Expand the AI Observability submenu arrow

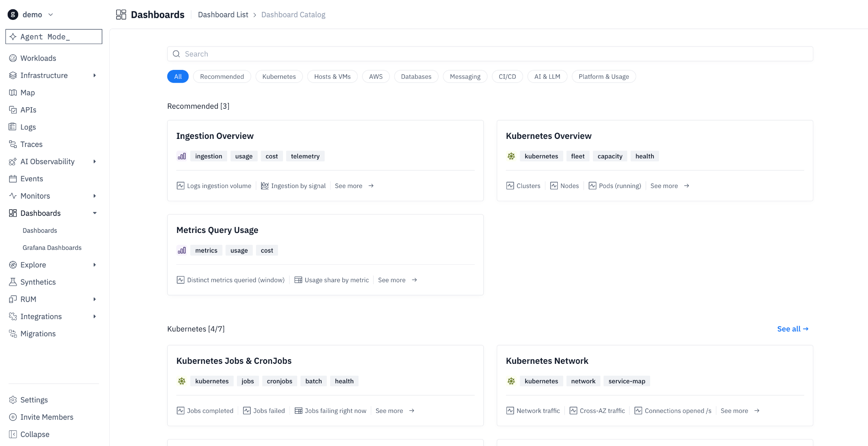click(x=95, y=161)
